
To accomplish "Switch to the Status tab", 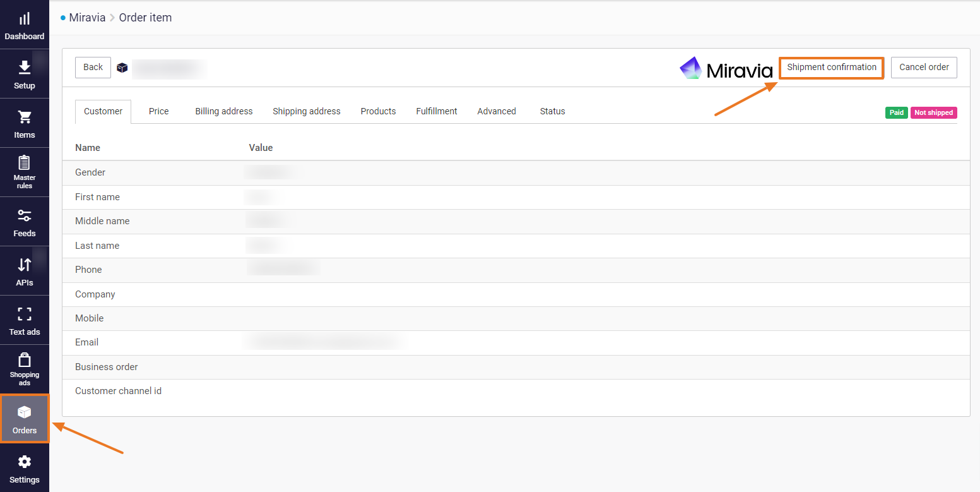I will 552,111.
